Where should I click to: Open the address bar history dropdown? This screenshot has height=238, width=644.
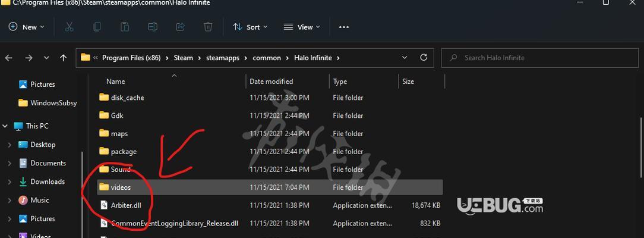click(x=405, y=58)
